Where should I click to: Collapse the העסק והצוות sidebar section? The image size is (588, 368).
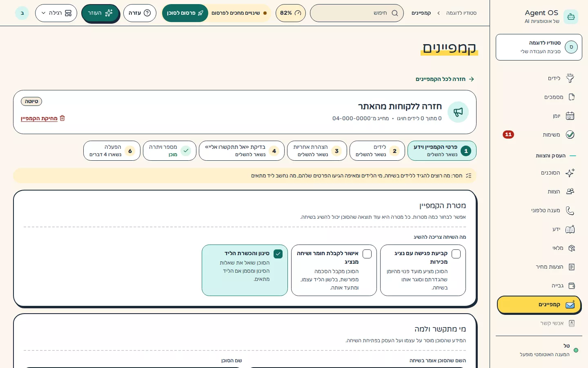coord(556,156)
